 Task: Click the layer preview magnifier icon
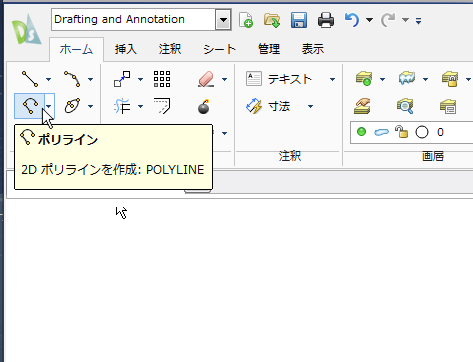405,106
